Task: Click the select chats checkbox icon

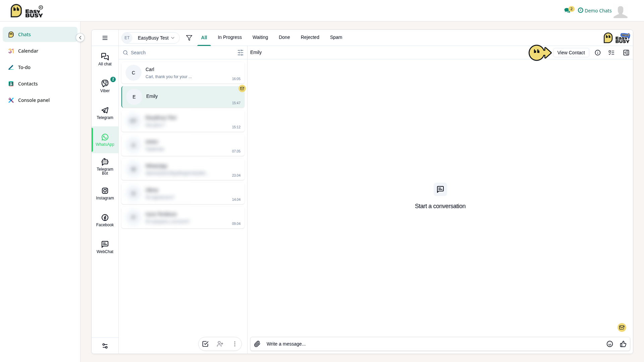Action: click(x=205, y=344)
